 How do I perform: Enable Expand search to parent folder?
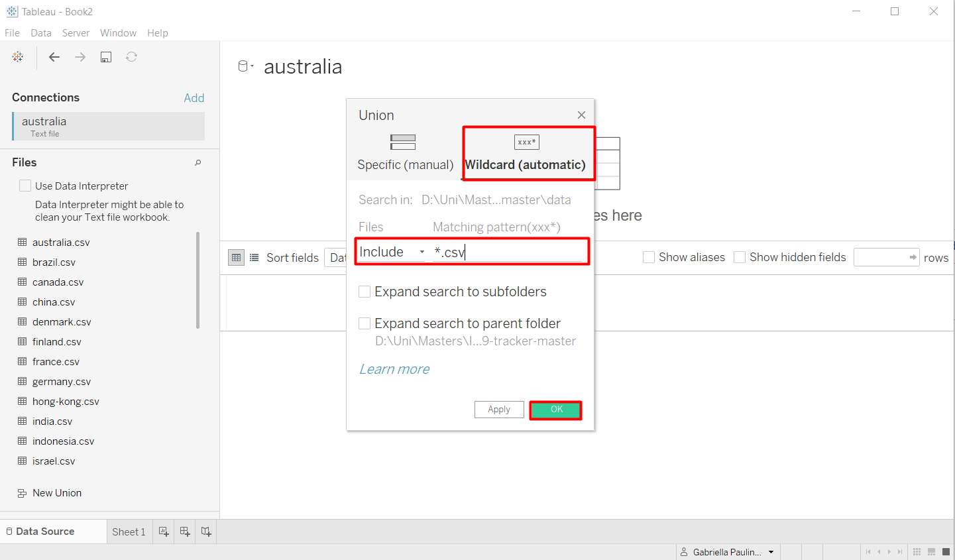pyautogui.click(x=364, y=323)
